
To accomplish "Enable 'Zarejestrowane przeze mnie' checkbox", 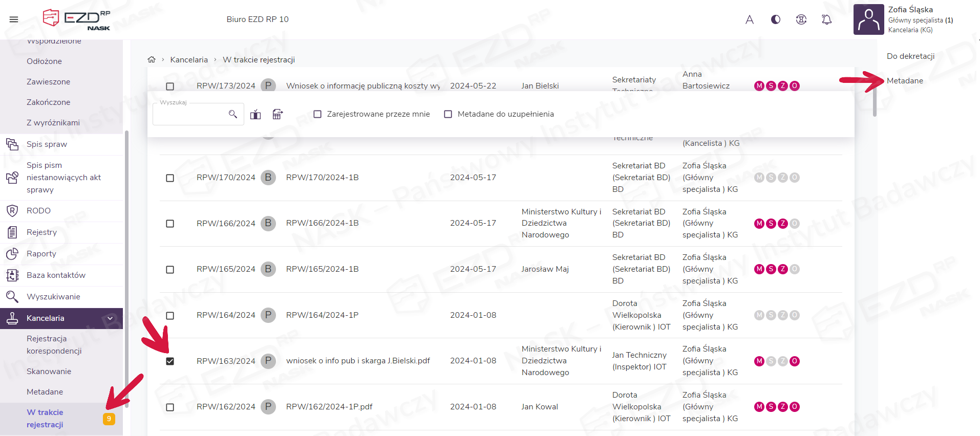I will [x=317, y=114].
